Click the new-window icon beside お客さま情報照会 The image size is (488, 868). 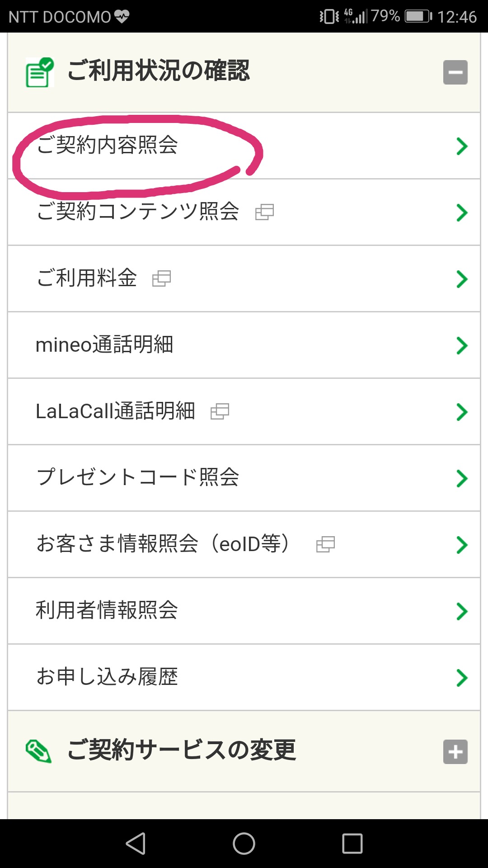325,544
